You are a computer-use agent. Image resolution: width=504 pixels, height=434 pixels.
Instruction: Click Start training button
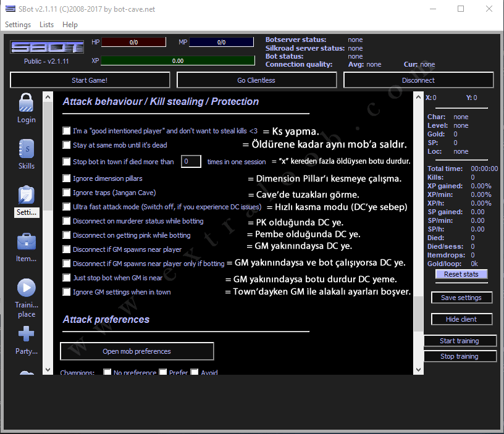460,341
